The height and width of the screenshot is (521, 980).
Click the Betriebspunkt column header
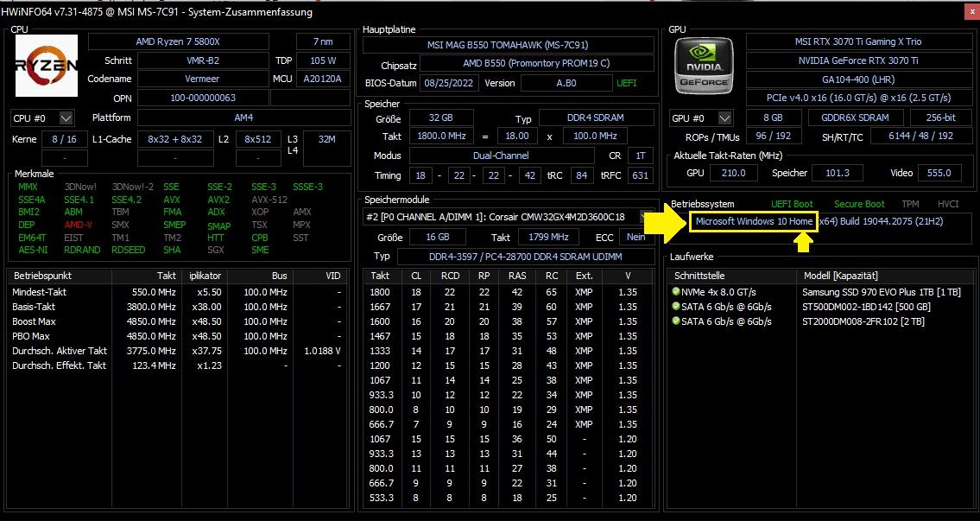coord(60,276)
